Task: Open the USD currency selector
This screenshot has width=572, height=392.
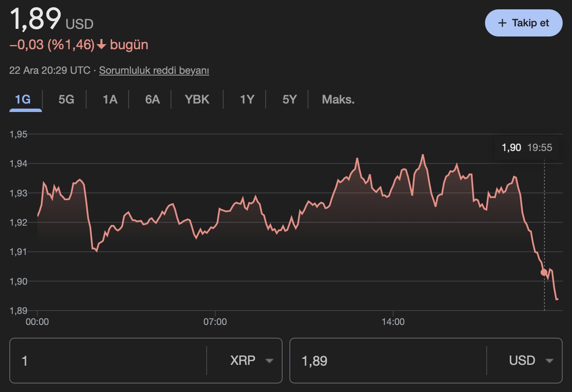Action: pos(522,360)
